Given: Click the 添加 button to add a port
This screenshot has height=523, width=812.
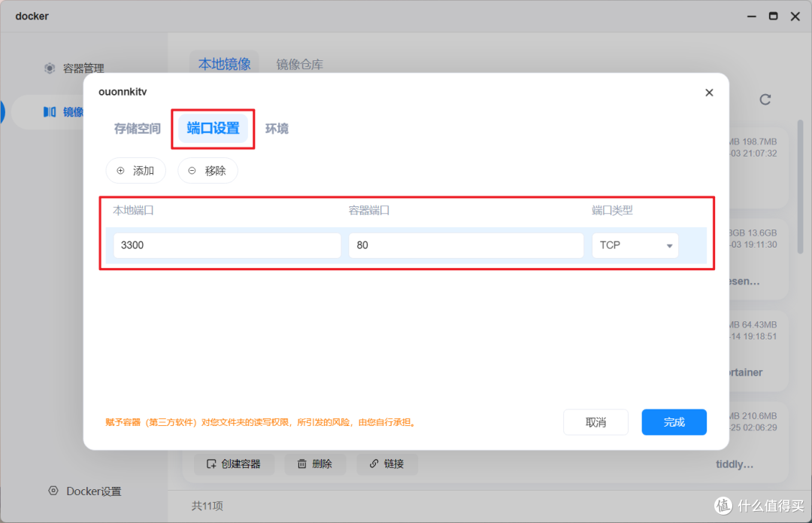Looking at the screenshot, I should click(x=135, y=171).
